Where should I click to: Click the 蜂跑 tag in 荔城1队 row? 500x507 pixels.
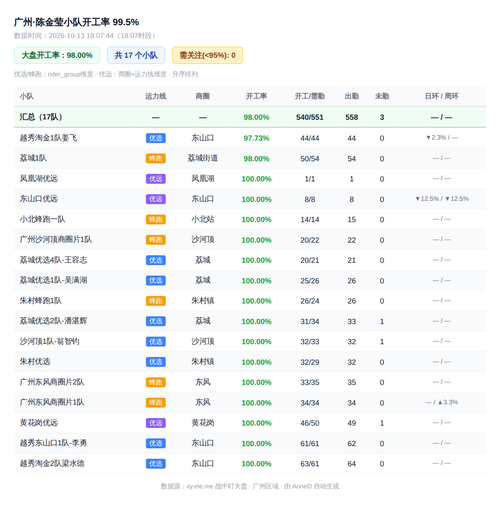tap(156, 158)
